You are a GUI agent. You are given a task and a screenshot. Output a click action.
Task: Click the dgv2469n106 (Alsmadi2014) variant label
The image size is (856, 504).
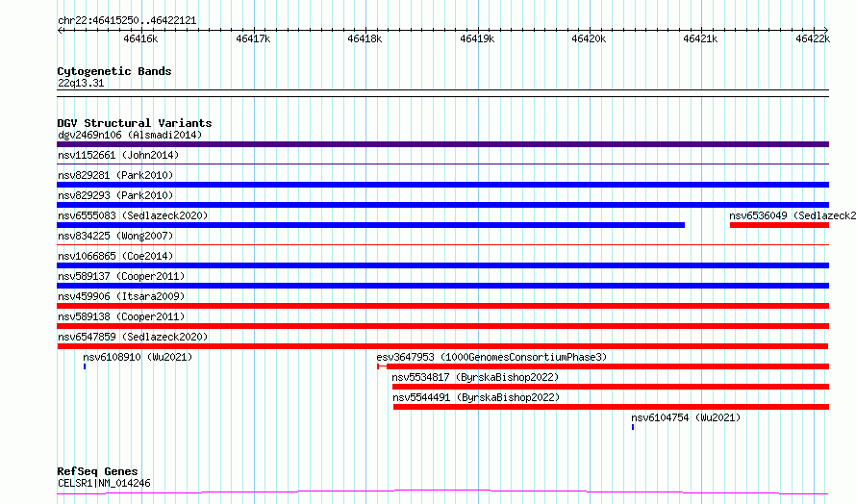click(x=130, y=135)
